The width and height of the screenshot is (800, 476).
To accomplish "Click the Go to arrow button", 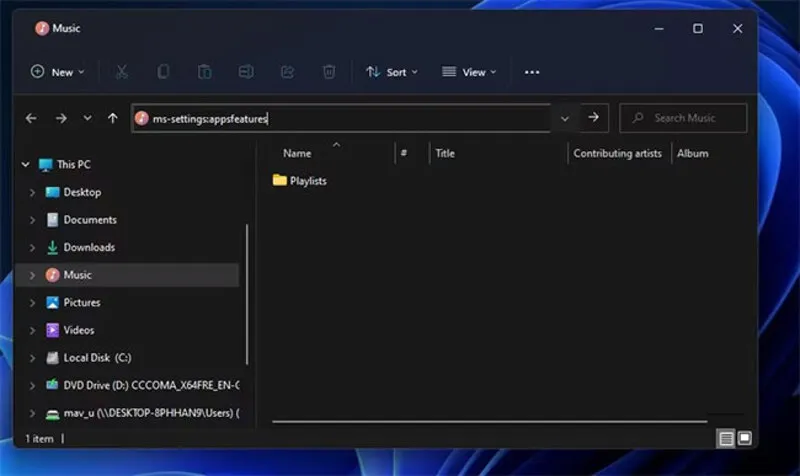I will [x=593, y=118].
